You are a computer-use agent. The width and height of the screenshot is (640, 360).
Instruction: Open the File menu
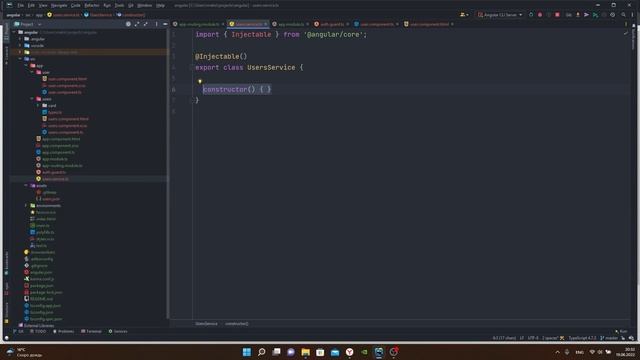click(20, 5)
